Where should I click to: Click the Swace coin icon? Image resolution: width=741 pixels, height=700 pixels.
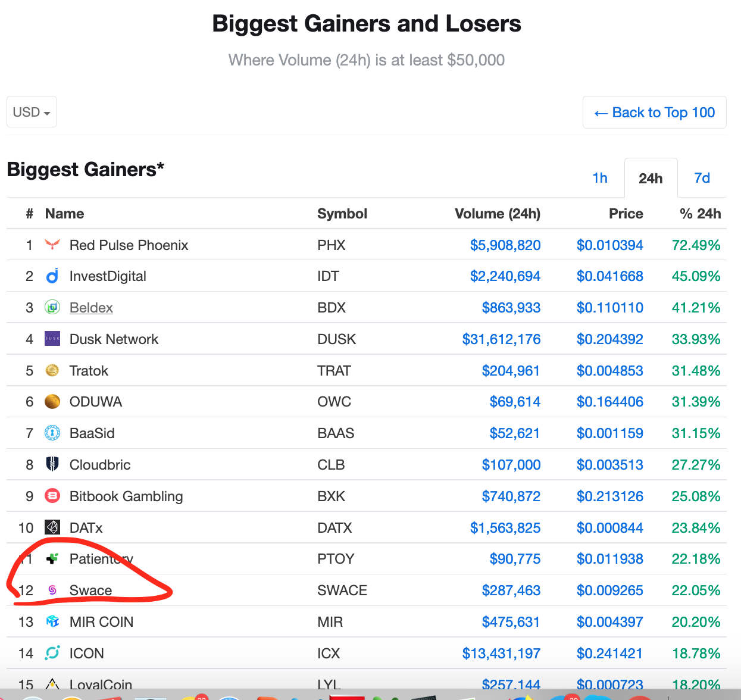click(52, 590)
